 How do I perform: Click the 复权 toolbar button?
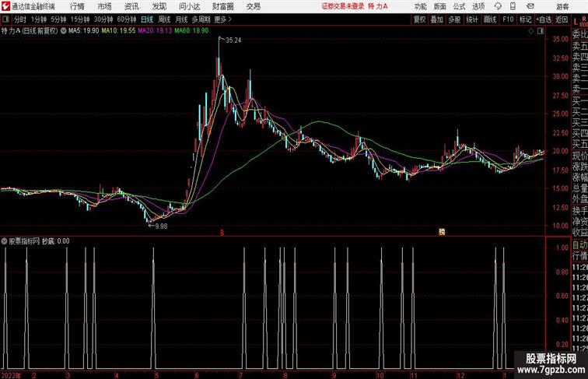(x=420, y=19)
